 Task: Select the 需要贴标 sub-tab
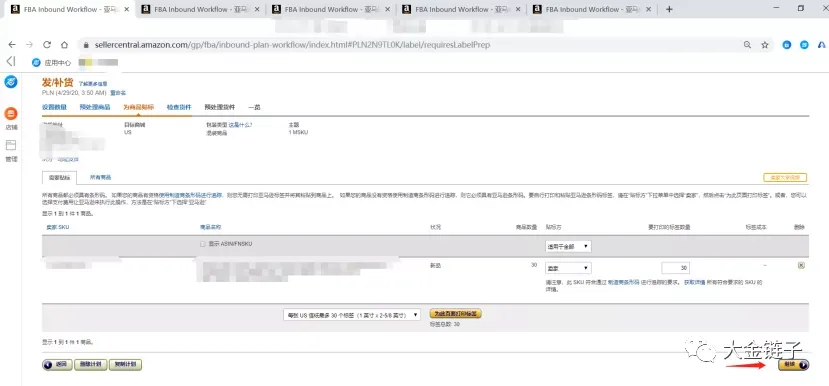point(59,178)
